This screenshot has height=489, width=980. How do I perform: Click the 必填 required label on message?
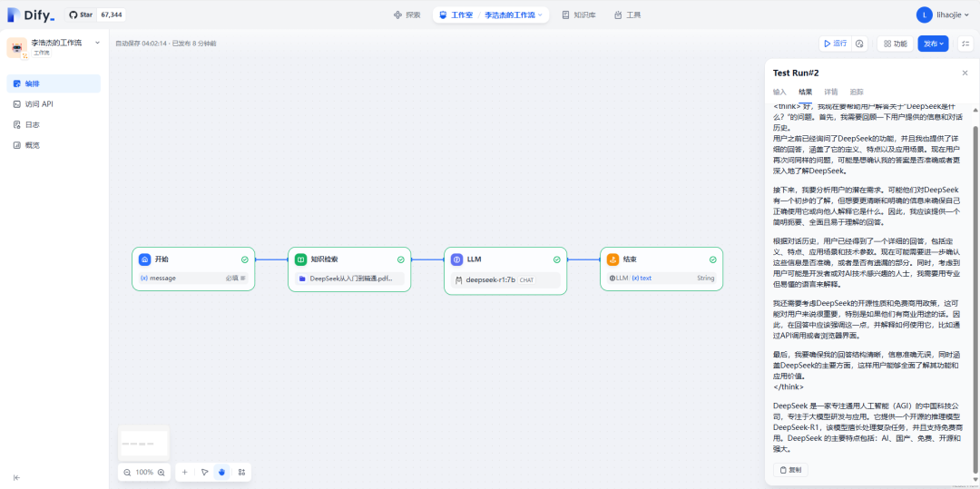pos(232,278)
